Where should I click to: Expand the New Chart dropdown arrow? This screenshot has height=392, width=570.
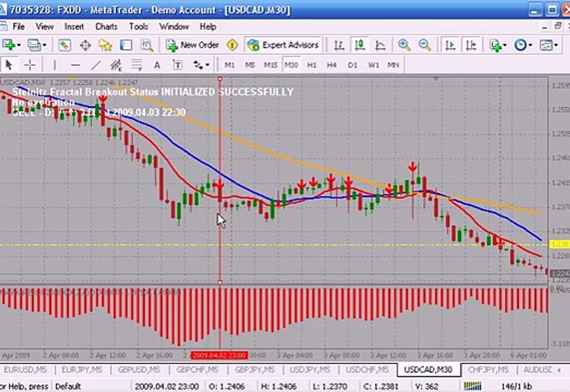pyautogui.click(x=19, y=45)
